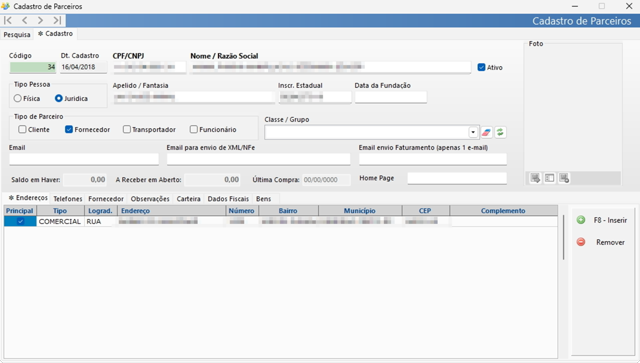
Task: Click the Complemento column header
Action: (503, 211)
